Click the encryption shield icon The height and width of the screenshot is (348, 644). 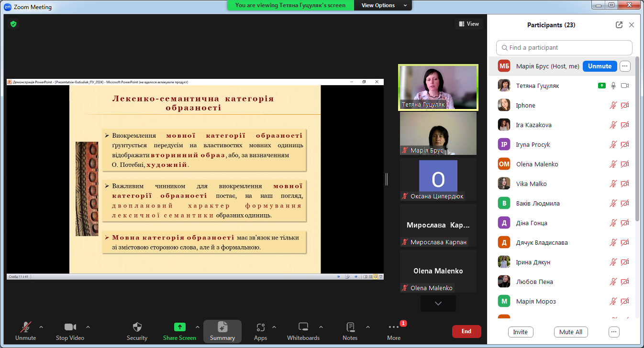[13, 24]
